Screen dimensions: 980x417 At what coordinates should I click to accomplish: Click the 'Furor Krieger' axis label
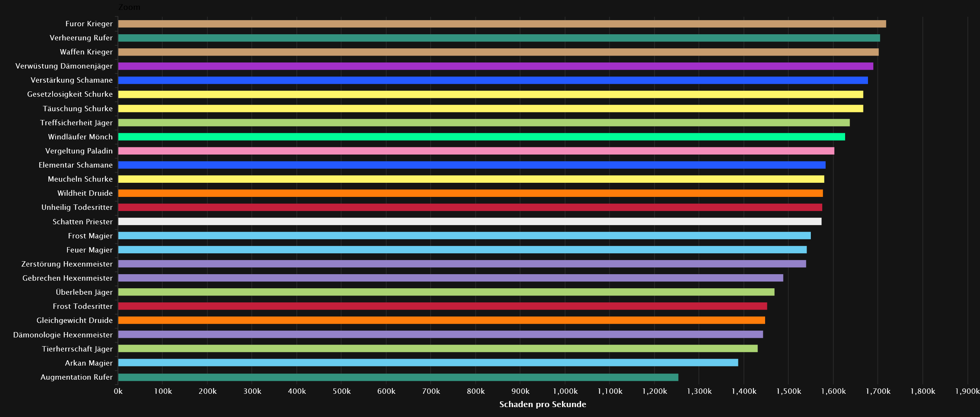pyautogui.click(x=89, y=24)
